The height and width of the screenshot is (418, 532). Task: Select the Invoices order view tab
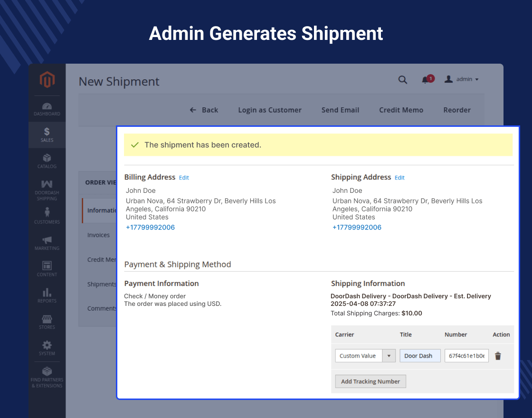pyautogui.click(x=98, y=235)
